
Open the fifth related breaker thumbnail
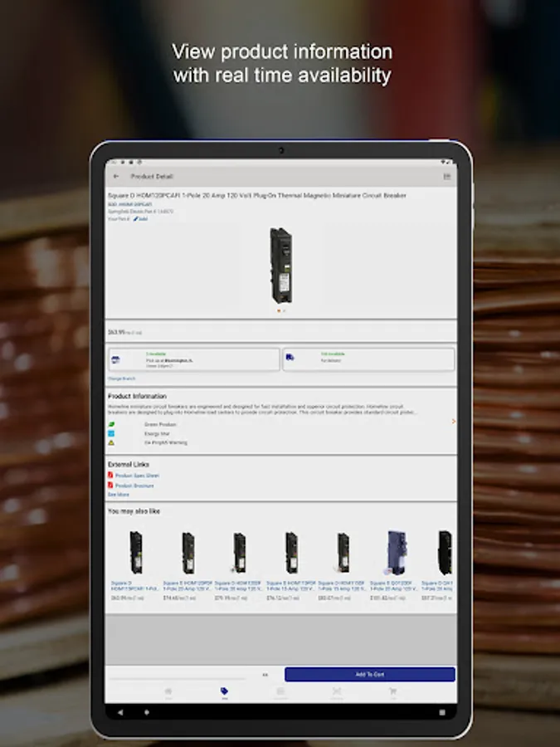[343, 553]
